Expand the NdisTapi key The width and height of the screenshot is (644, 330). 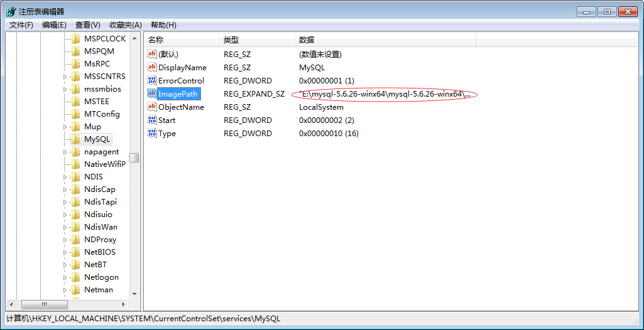[x=65, y=202]
